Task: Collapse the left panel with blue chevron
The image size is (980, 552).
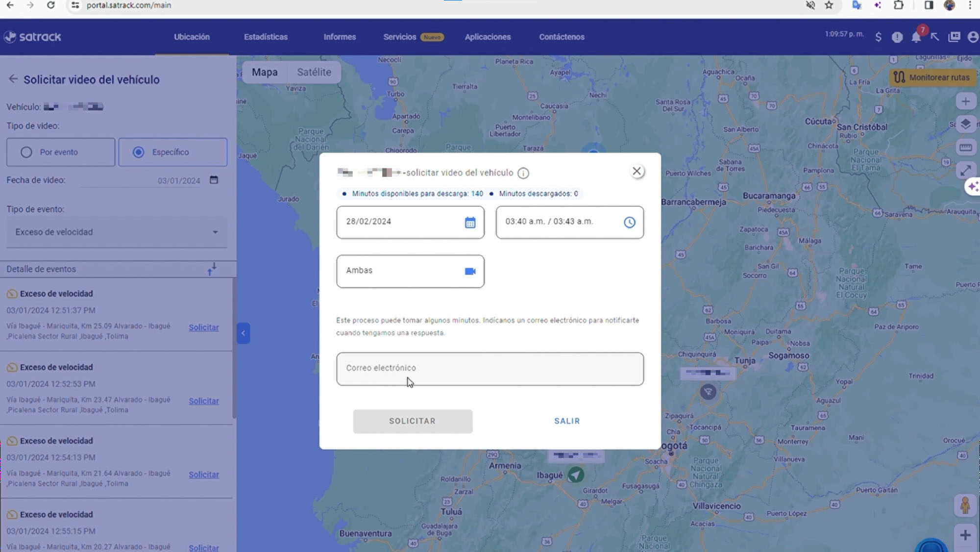Action: click(x=243, y=333)
